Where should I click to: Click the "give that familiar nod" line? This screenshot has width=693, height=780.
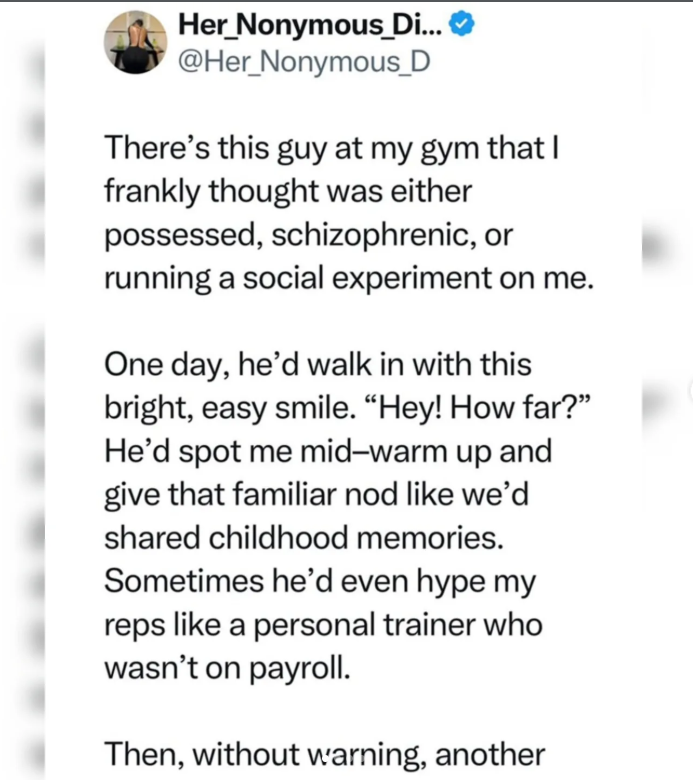326,494
